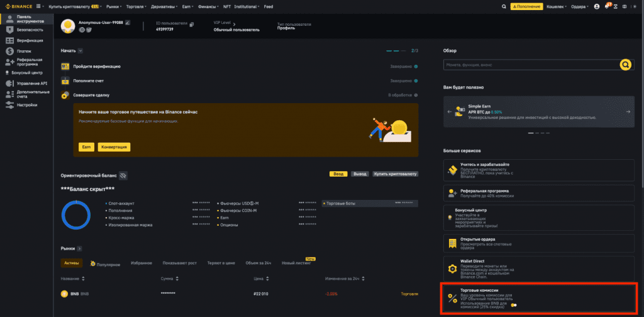Open the apps grid menu icon
The height and width of the screenshot is (317, 644).
coord(38,6)
